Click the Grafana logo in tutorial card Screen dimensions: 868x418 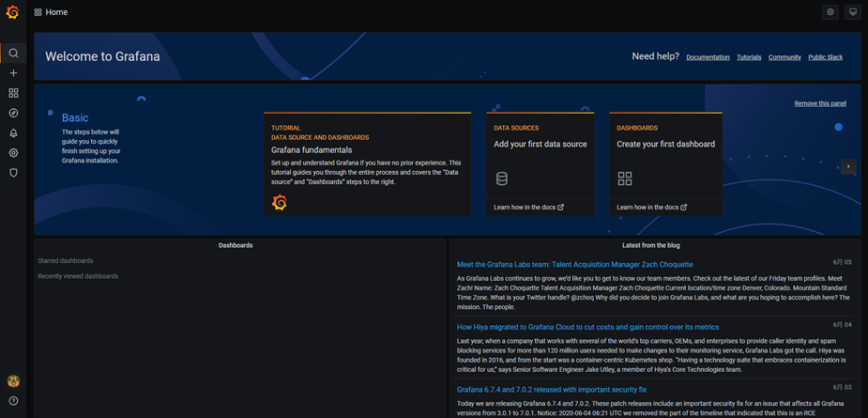coord(280,202)
